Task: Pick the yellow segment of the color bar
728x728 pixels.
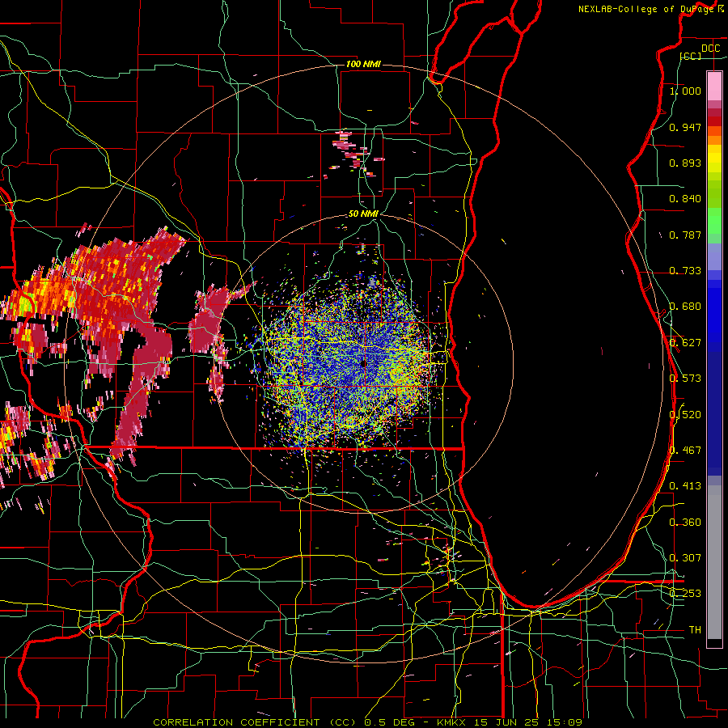Action: click(714, 159)
